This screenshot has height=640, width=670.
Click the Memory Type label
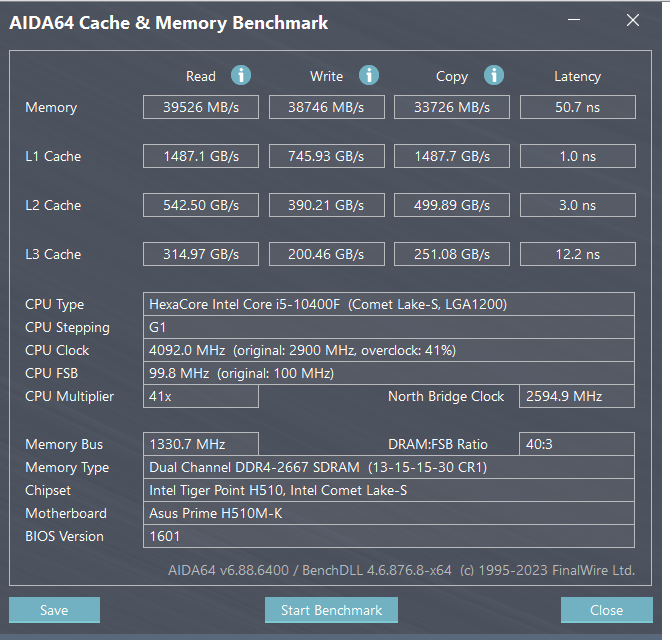tap(67, 468)
